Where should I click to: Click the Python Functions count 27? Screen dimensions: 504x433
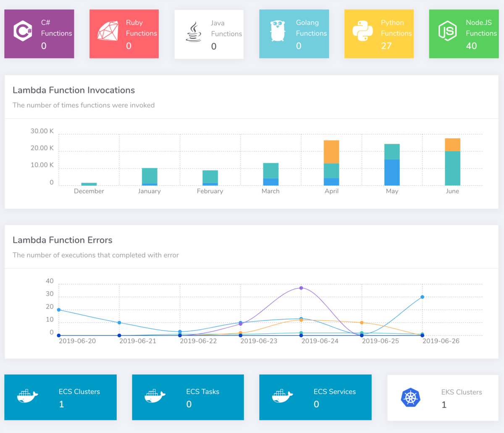(386, 46)
